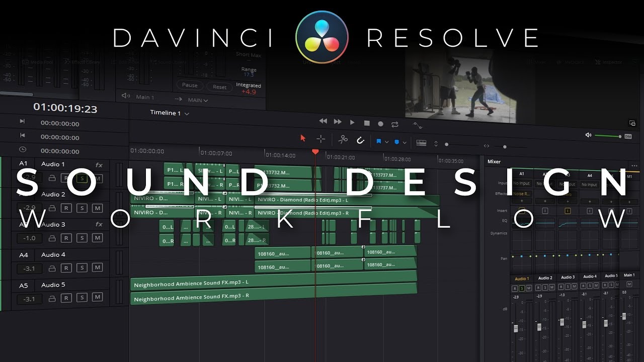Lock the Audio 5 track
The width and height of the screenshot is (644, 362).
pyautogui.click(x=52, y=298)
